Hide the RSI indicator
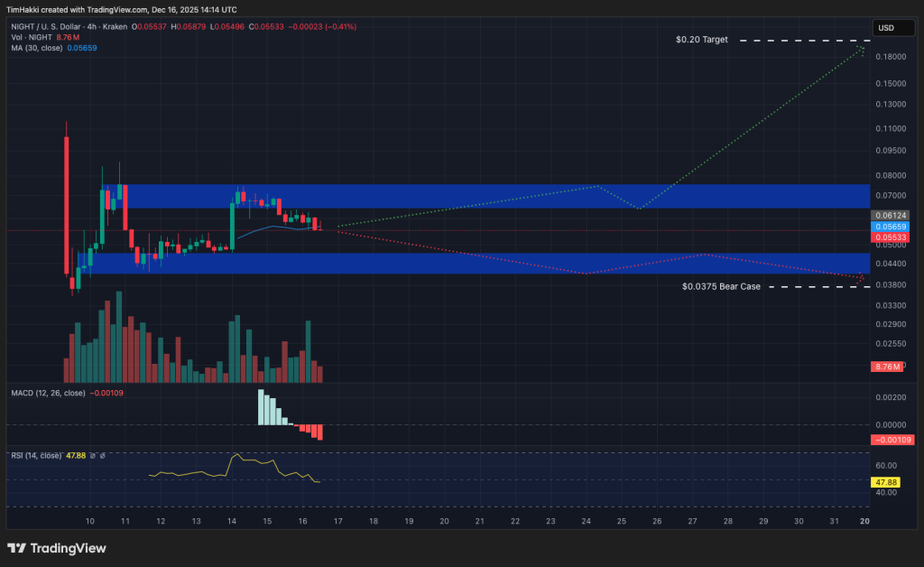 point(93,456)
